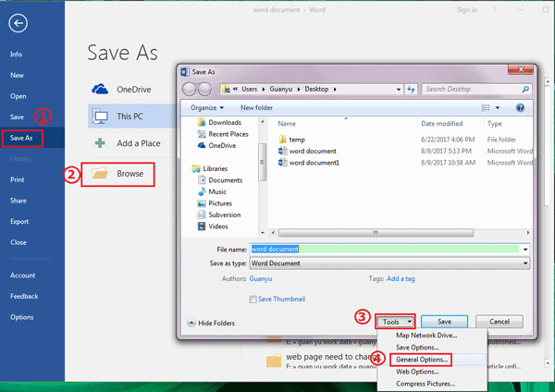This screenshot has height=392, width=555.
Task: Select the OneDrive cloud icon in Save As places
Action: click(x=100, y=89)
